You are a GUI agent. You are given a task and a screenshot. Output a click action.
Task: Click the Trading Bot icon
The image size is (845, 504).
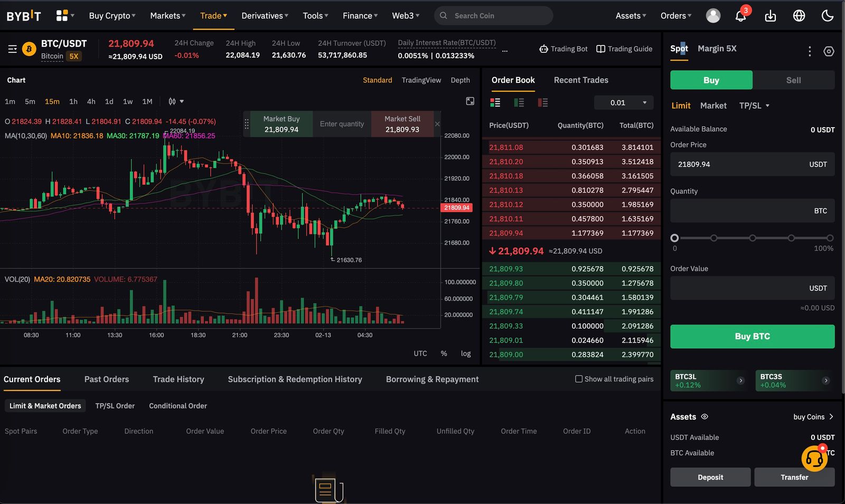544,49
